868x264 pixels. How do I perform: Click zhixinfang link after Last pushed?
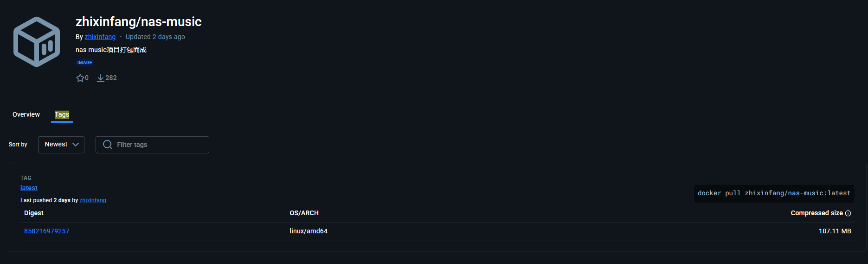(x=93, y=200)
